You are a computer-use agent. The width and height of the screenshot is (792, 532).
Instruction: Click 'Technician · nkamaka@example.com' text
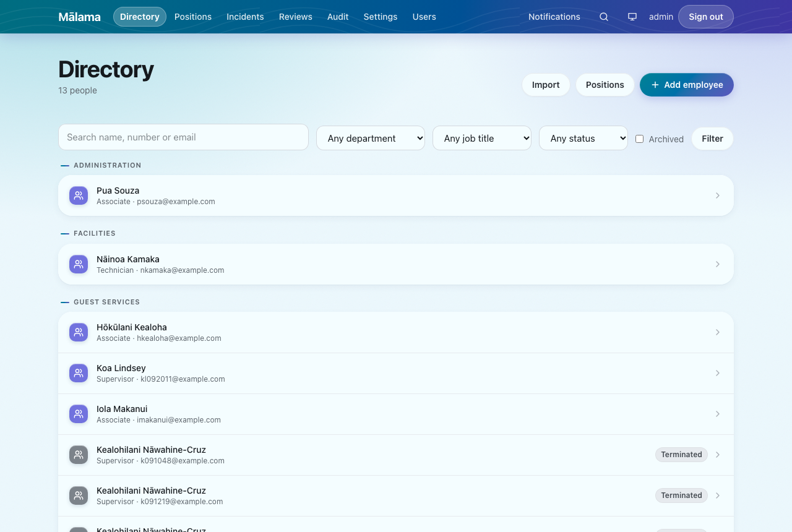coord(160,270)
